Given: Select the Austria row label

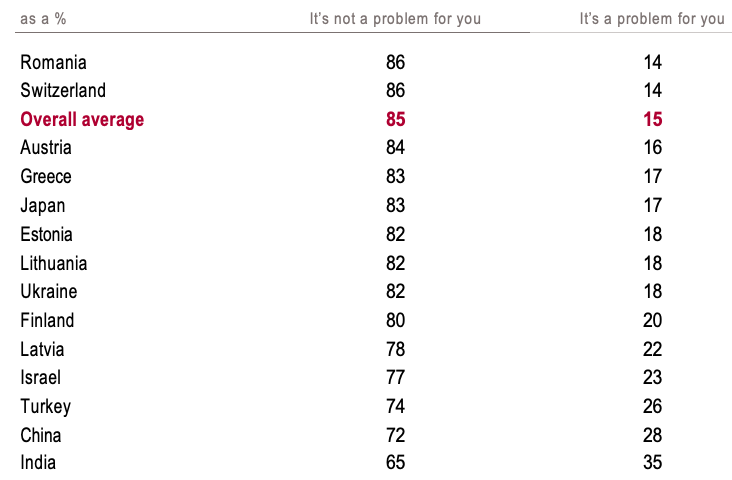Looking at the screenshot, I should point(46,148).
